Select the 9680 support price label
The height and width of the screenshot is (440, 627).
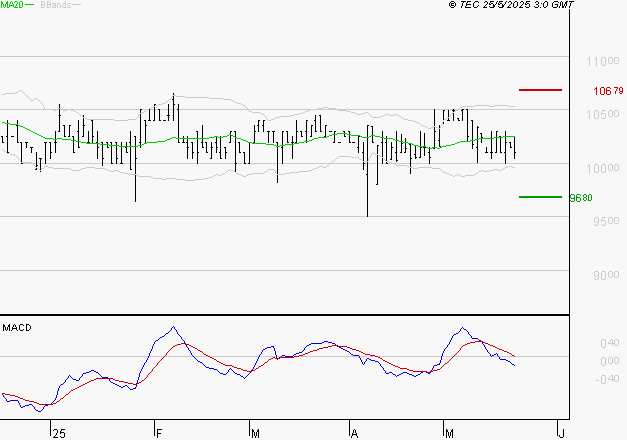pyautogui.click(x=581, y=198)
